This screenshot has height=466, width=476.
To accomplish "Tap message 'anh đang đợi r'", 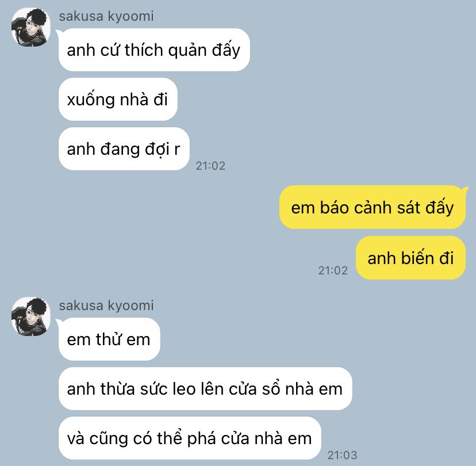I will coord(124,149).
